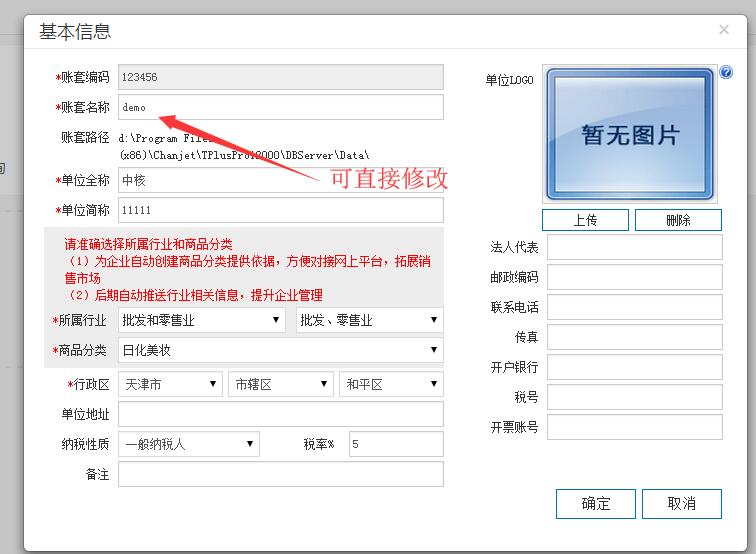The image size is (756, 554).
Task: Confirm with the 确定 button
Action: [x=596, y=503]
